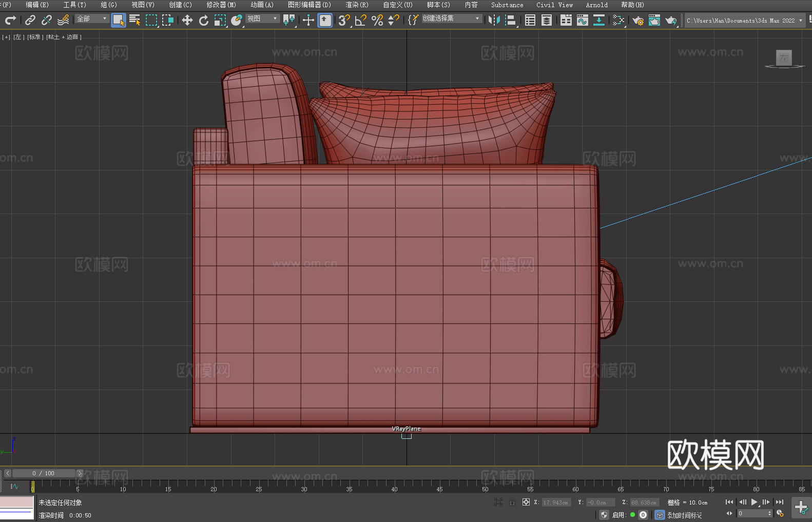Image resolution: width=812 pixels, height=522 pixels.
Task: Select the Link objects tool
Action: (x=30, y=20)
